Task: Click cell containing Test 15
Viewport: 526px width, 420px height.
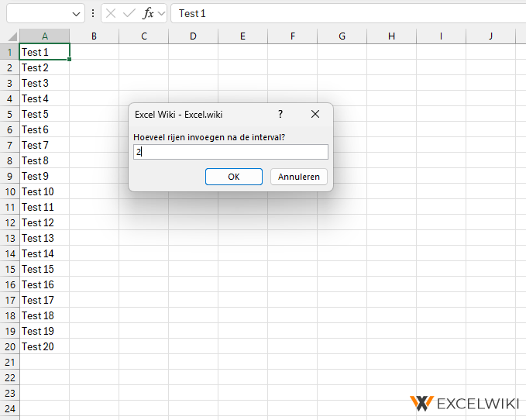Action: click(44, 269)
